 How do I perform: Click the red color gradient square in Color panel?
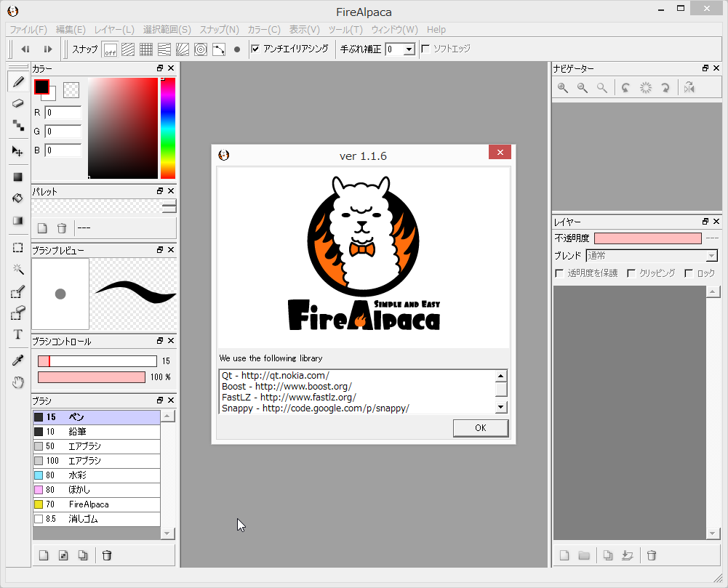121,129
